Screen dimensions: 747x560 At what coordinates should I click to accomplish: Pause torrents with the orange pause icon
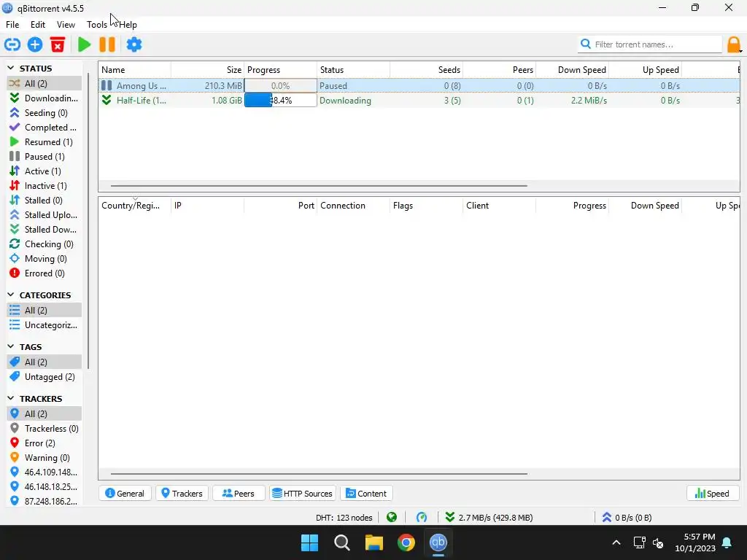point(107,44)
